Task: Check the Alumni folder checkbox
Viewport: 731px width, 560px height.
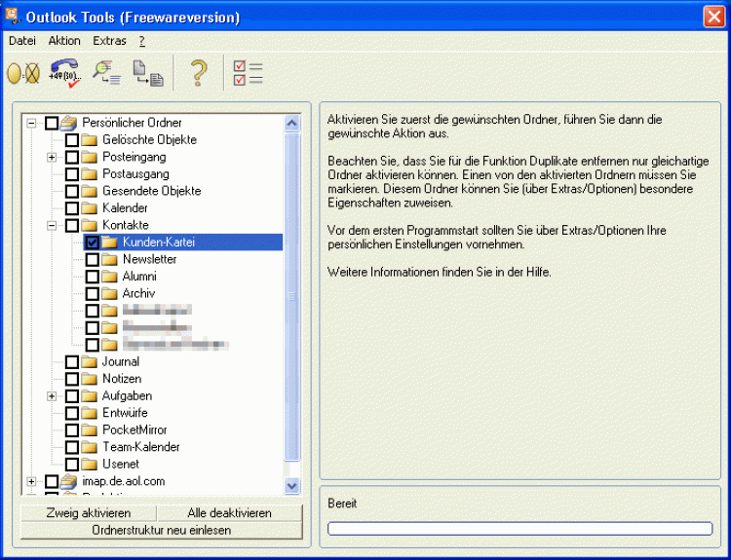Action: [93, 277]
